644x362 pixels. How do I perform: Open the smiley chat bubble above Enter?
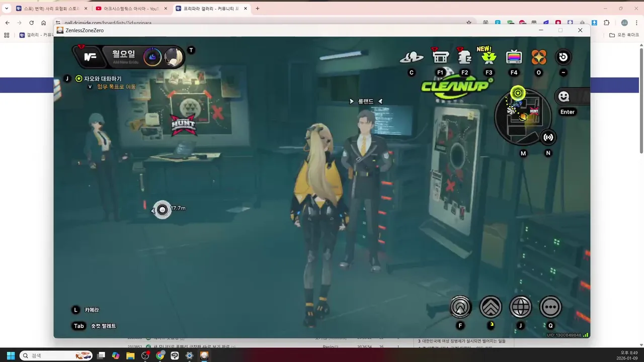pos(564,97)
